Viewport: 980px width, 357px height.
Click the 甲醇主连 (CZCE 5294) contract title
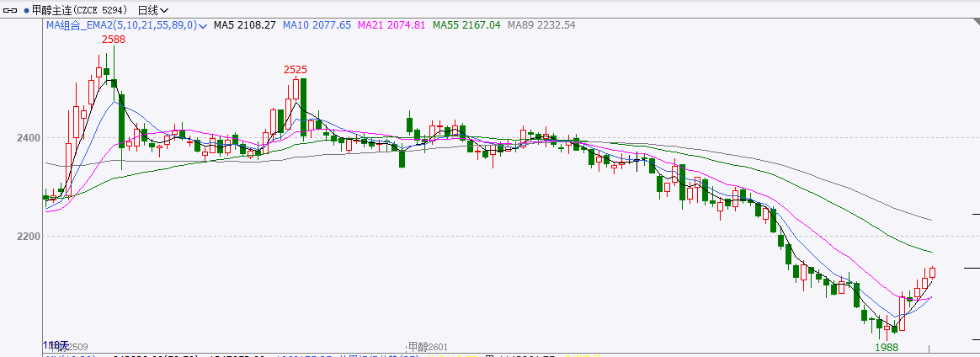[81, 10]
